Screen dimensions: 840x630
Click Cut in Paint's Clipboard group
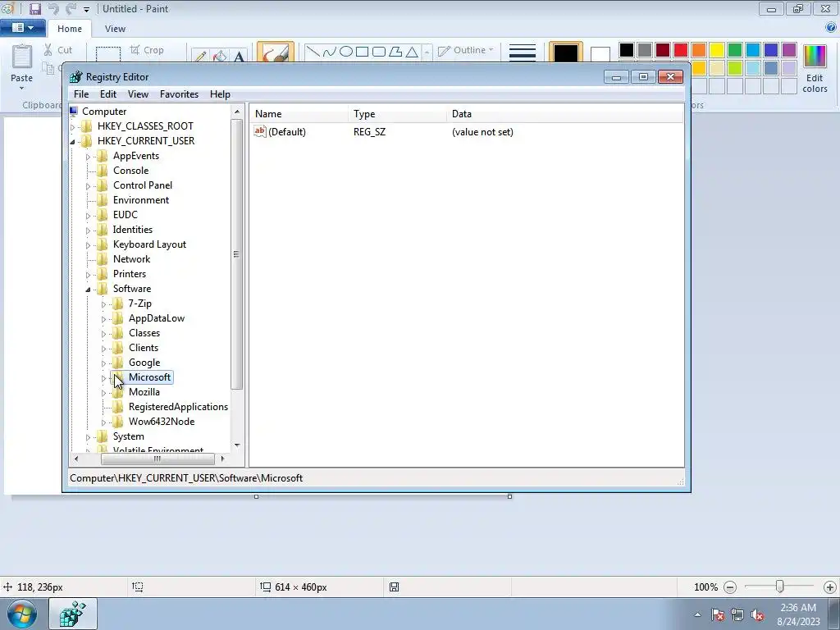coord(58,50)
